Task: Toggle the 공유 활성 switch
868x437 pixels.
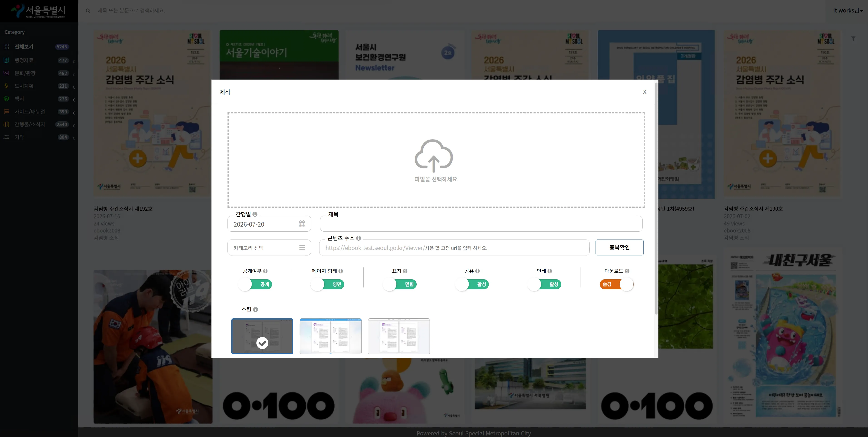Action: point(472,284)
